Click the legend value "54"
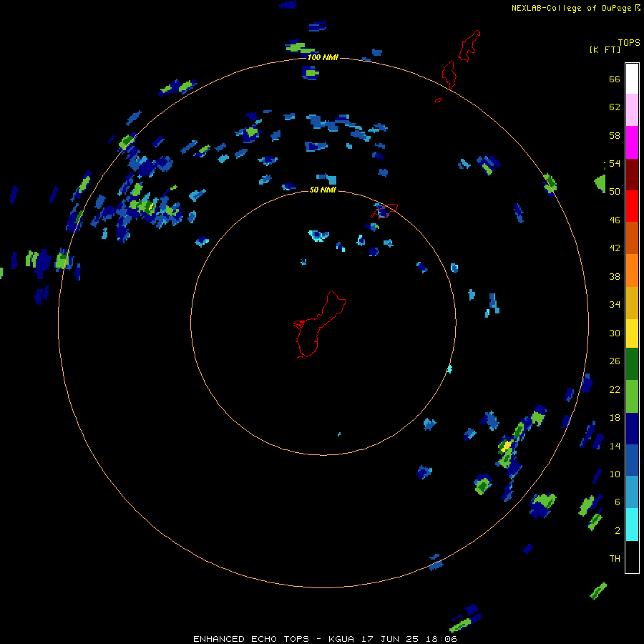 point(615,163)
